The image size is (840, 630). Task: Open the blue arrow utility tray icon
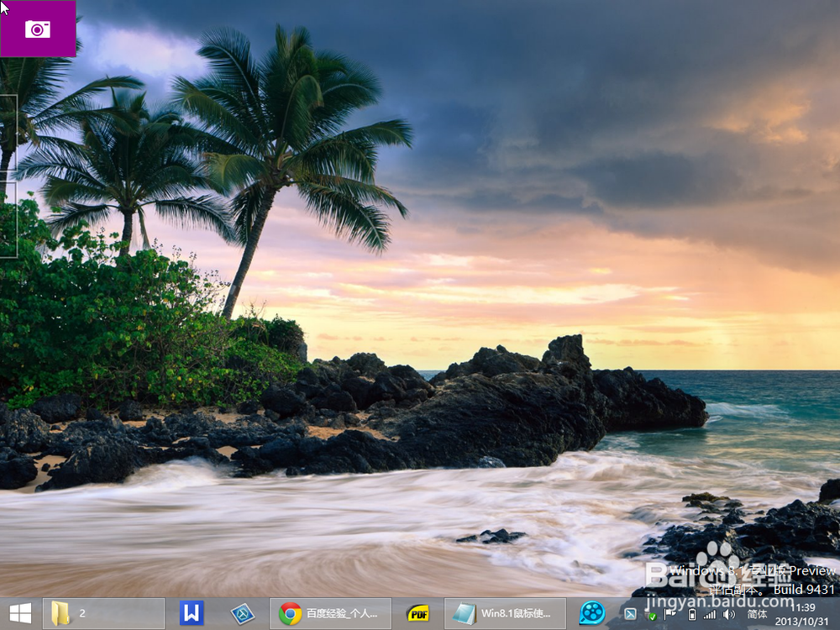coord(630,614)
